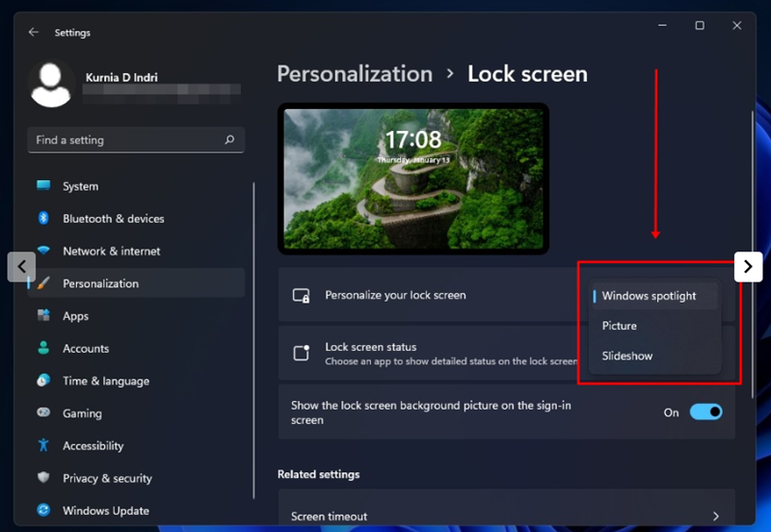Click the lock screen personalize icon
Screen dimensions: 771x532
[x=301, y=295]
